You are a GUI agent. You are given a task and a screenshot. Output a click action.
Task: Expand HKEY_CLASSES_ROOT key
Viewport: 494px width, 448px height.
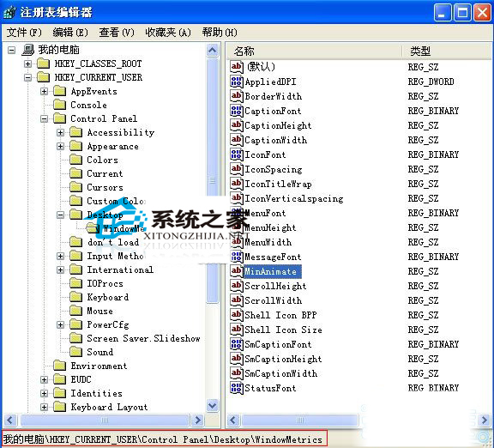pos(28,64)
